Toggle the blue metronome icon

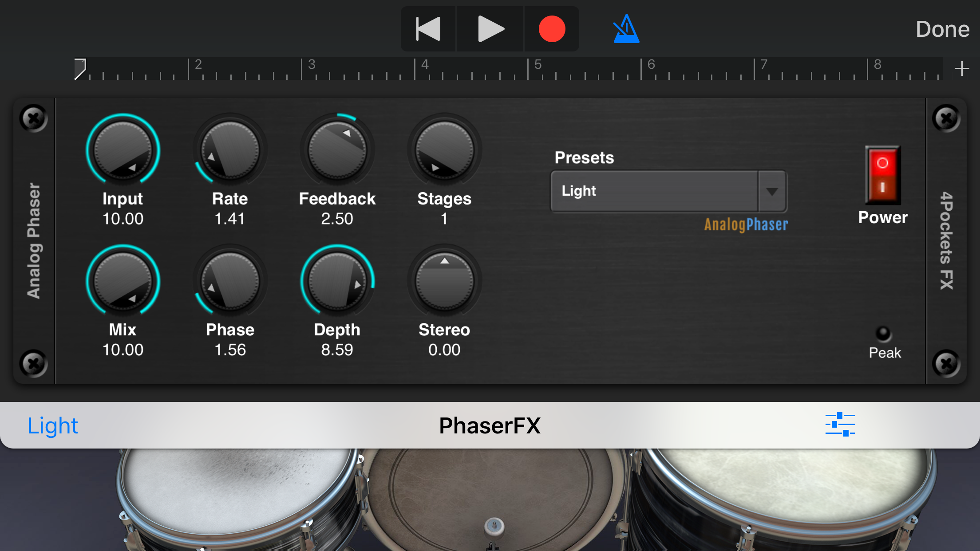click(x=626, y=29)
